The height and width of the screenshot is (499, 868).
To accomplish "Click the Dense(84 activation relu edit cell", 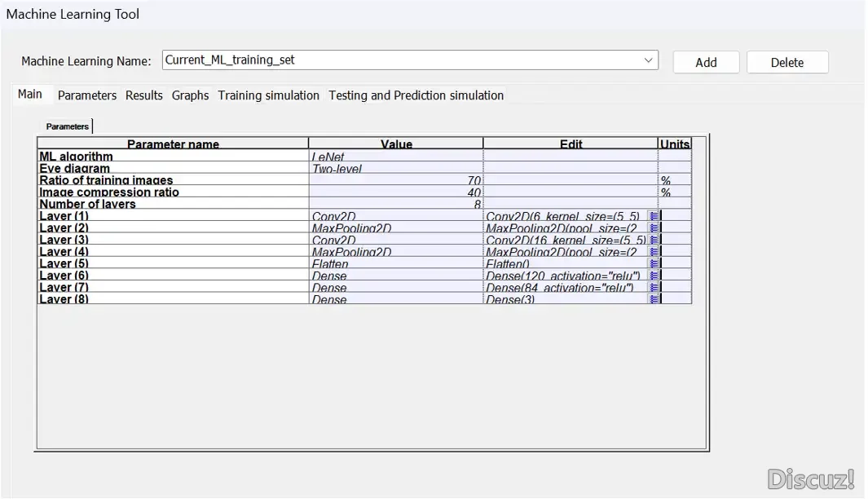I will coord(566,287).
